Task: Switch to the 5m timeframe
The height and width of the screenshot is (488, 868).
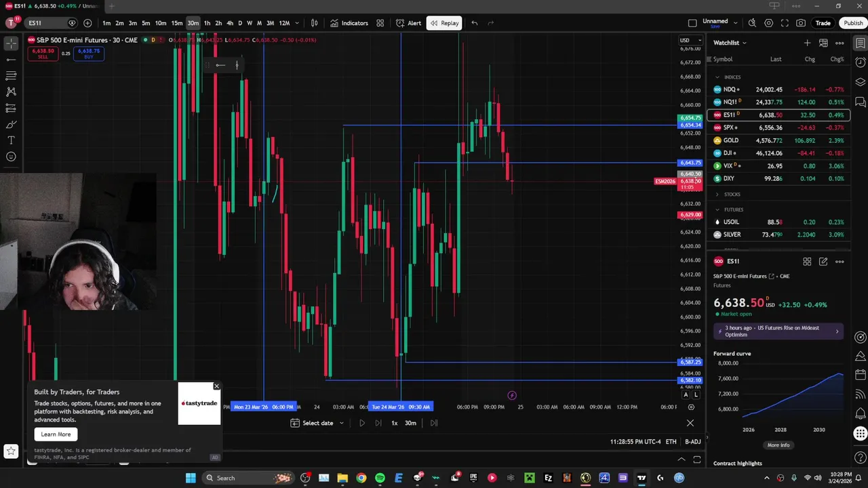Action: 146,23
